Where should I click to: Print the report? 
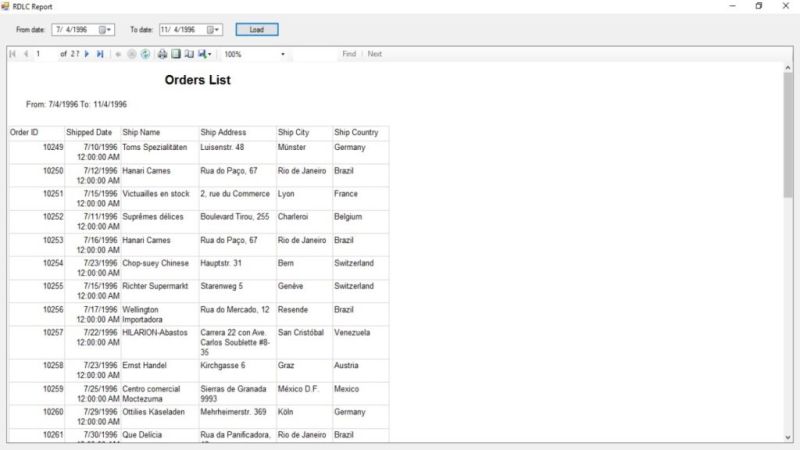pyautogui.click(x=162, y=54)
